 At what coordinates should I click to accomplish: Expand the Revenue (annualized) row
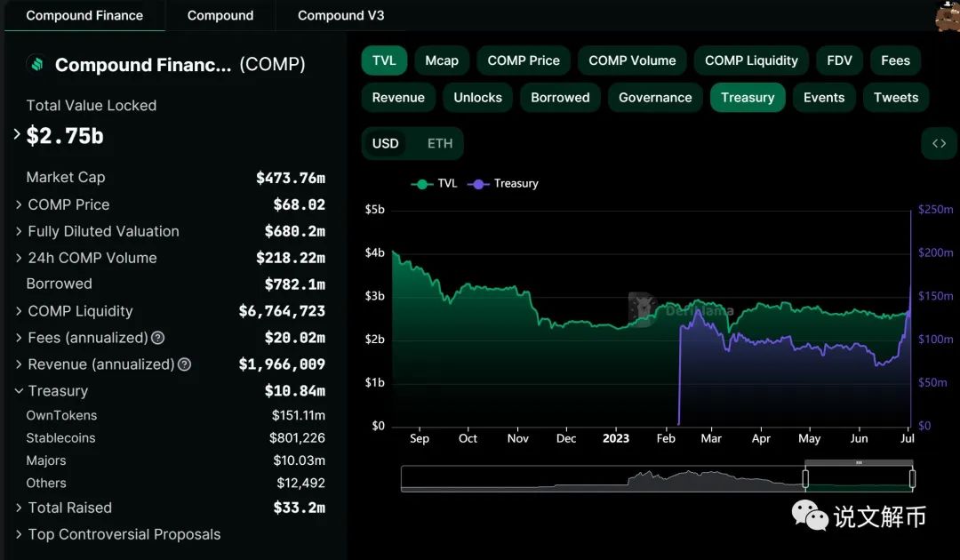tap(19, 364)
